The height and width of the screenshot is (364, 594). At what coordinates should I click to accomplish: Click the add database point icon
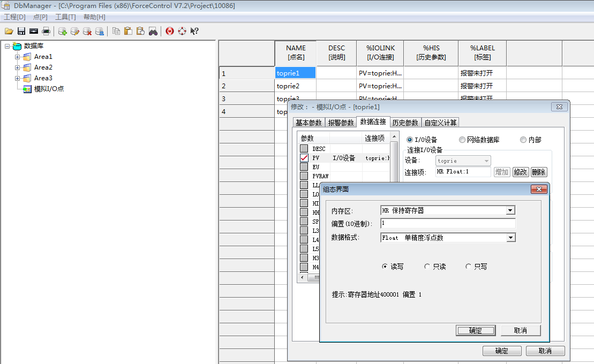coord(63,31)
